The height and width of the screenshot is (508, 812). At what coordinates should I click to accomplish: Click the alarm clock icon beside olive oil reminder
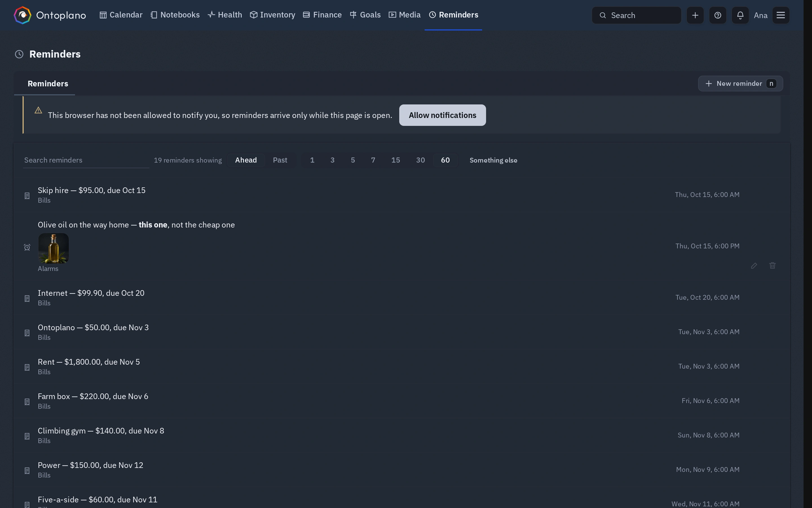[27, 247]
